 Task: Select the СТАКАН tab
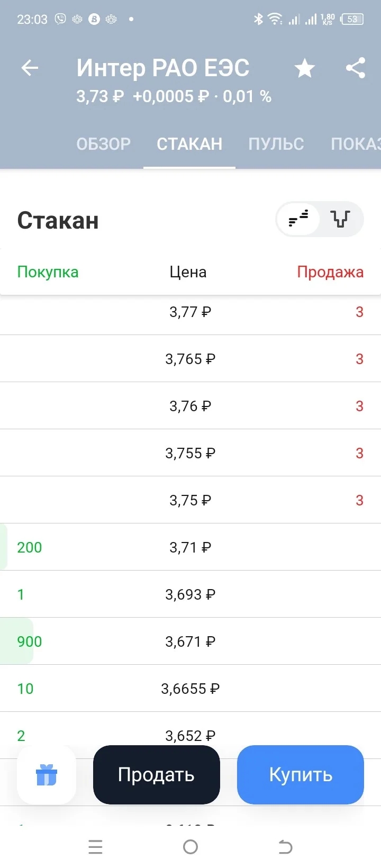pyautogui.click(x=189, y=144)
